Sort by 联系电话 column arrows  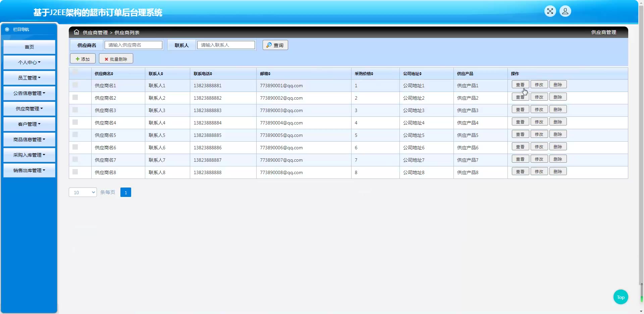pyautogui.click(x=211, y=74)
